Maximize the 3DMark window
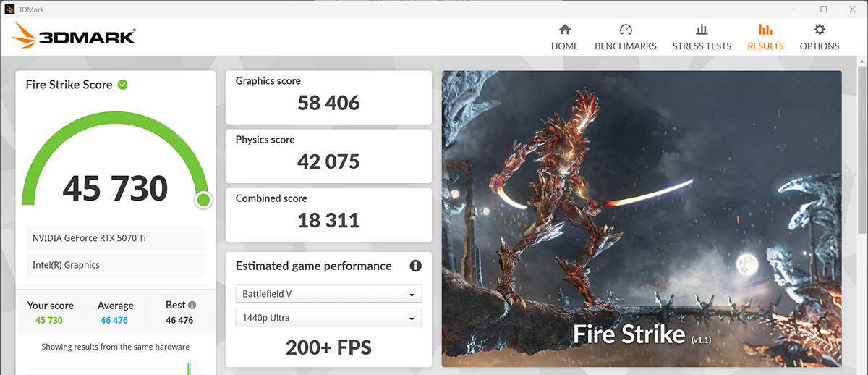 tap(823, 9)
